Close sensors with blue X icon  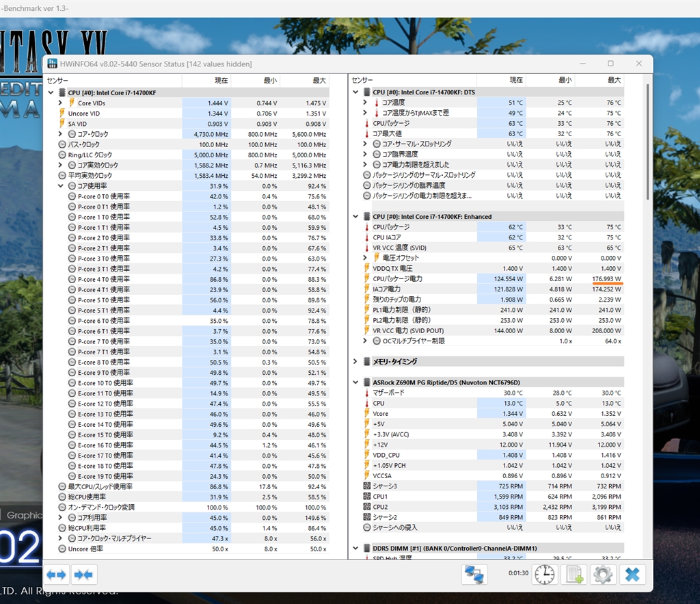(x=632, y=575)
